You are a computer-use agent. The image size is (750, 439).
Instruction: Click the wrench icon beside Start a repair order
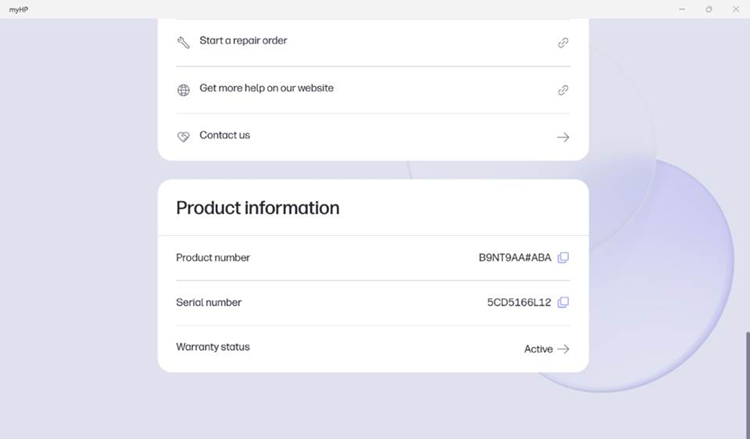(x=183, y=43)
